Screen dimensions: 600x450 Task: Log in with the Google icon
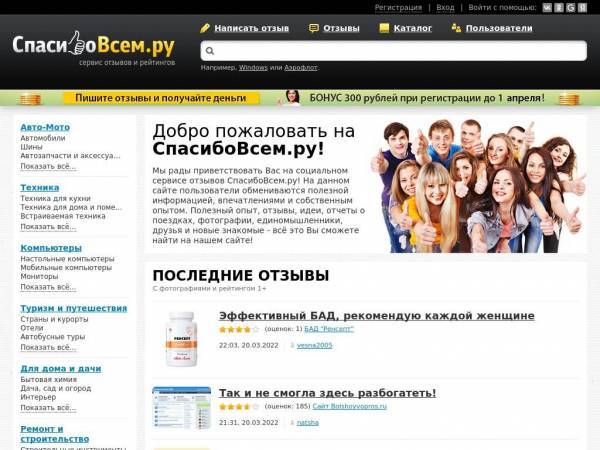click(x=571, y=8)
